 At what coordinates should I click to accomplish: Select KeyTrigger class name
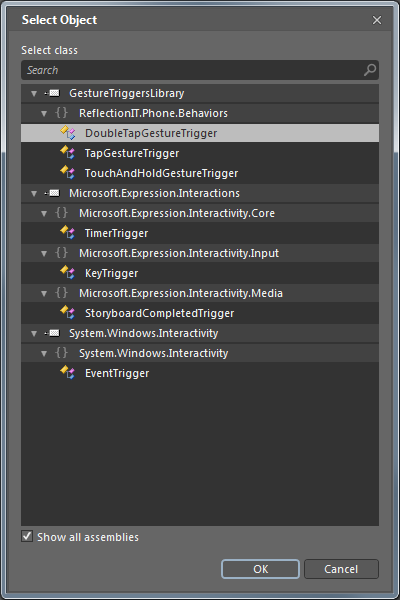pos(111,273)
